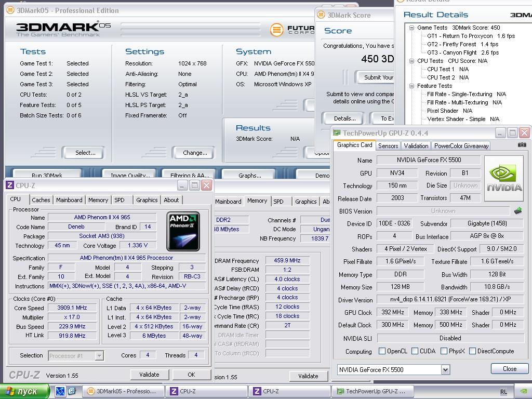The image size is (532, 399).
Task: Open the Start (пуск) menu
Action: [24, 391]
